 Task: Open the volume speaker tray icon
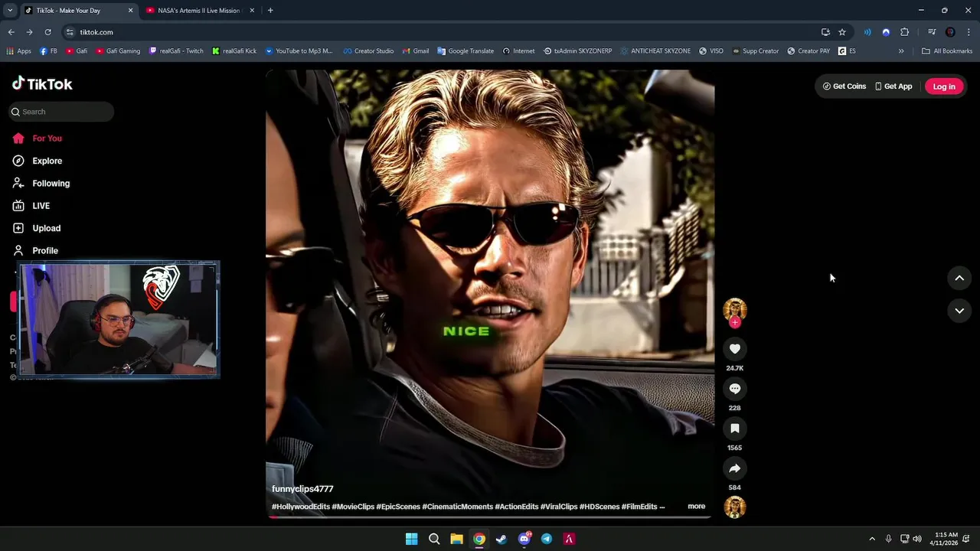point(917,539)
